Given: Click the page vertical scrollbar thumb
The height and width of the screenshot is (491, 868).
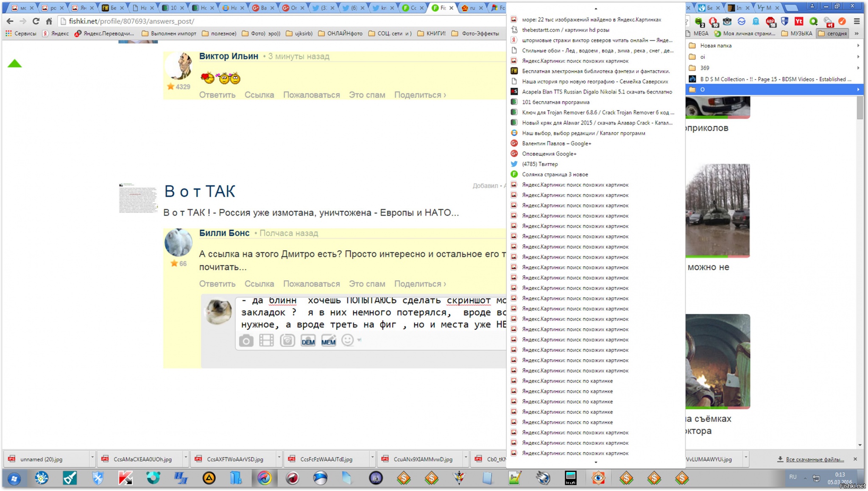Looking at the screenshot, I should [860, 108].
